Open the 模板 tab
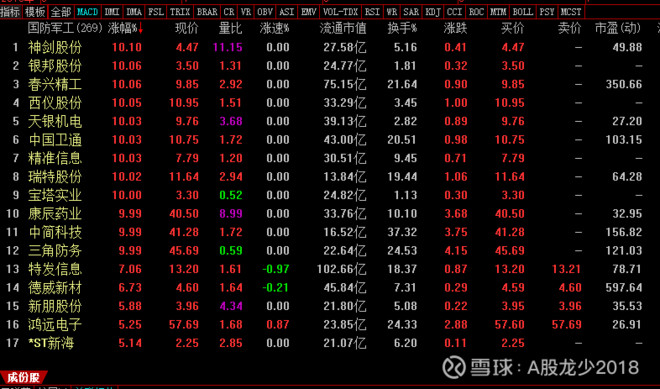 35,11
